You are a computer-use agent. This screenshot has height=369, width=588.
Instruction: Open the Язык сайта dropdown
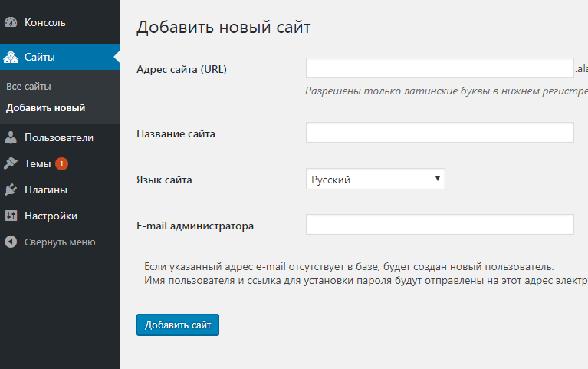pos(376,179)
